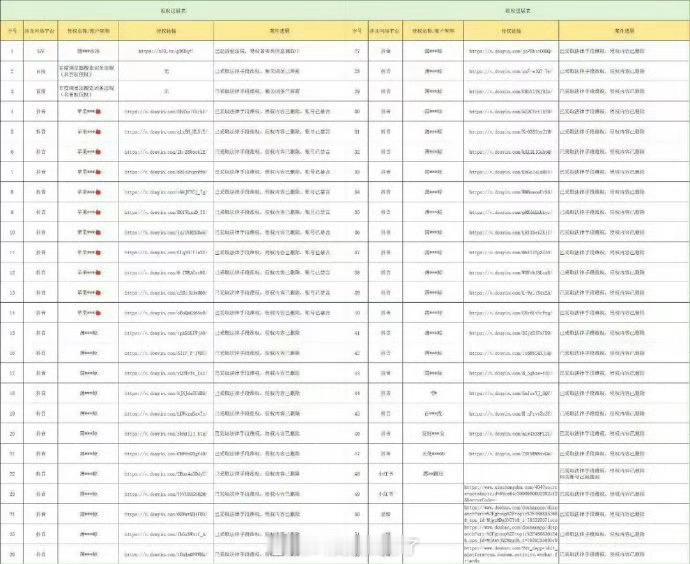Select the row number 48 cell
690x564 pixels.
pos(357,474)
